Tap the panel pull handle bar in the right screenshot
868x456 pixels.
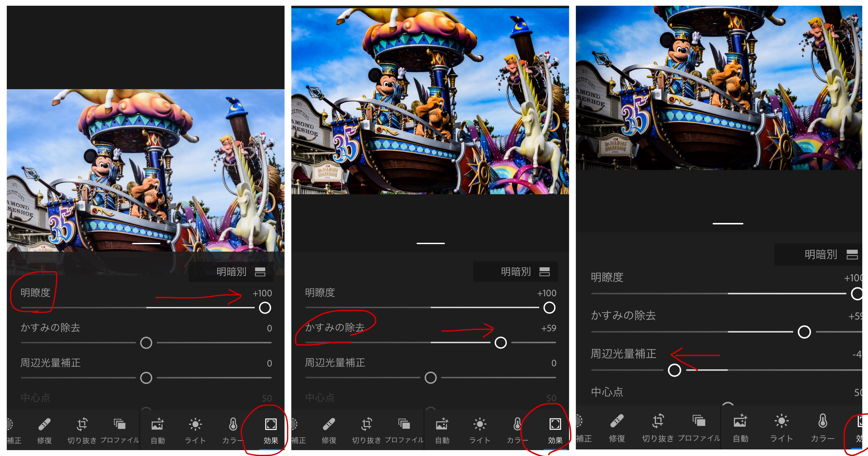tap(728, 224)
